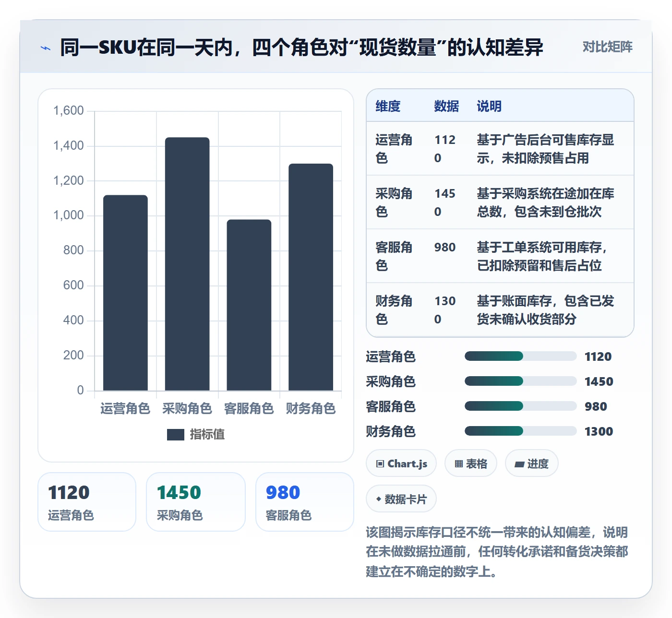Click the 运营角色 progress bar
This screenshot has height=618, width=672.
pos(520,356)
